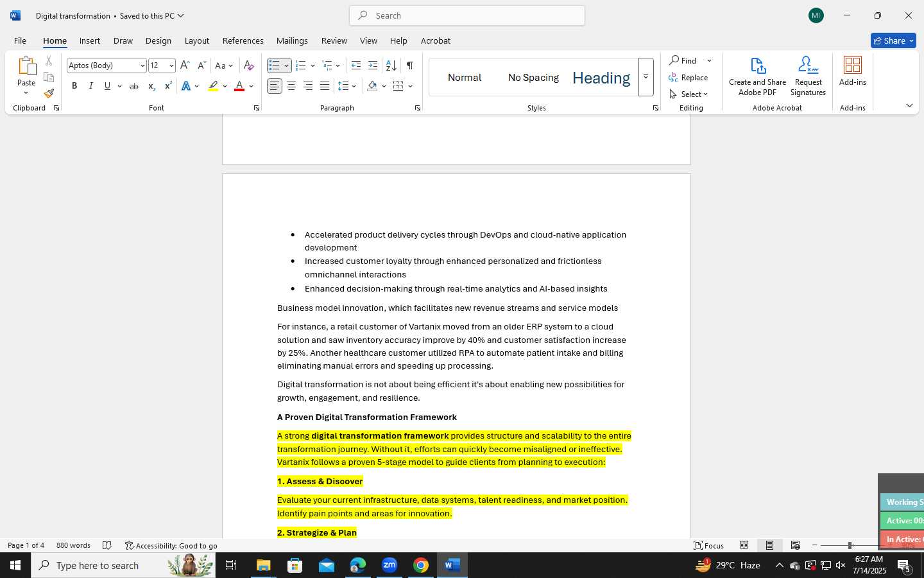
Task: Click the Format Painter brush icon
Action: pyautogui.click(x=49, y=93)
